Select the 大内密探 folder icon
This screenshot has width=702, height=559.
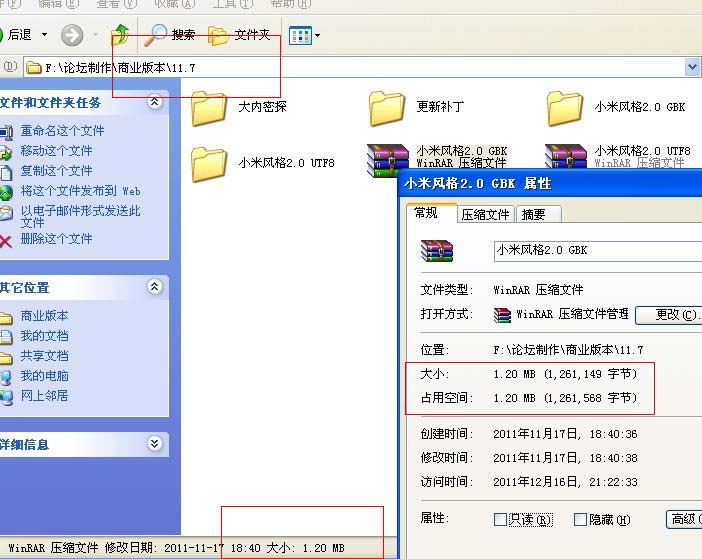209,108
